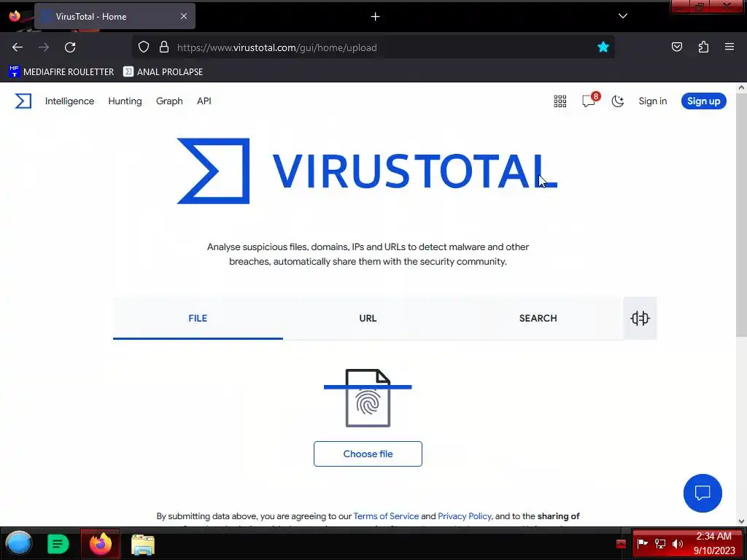Open Graph menu item

click(x=169, y=101)
